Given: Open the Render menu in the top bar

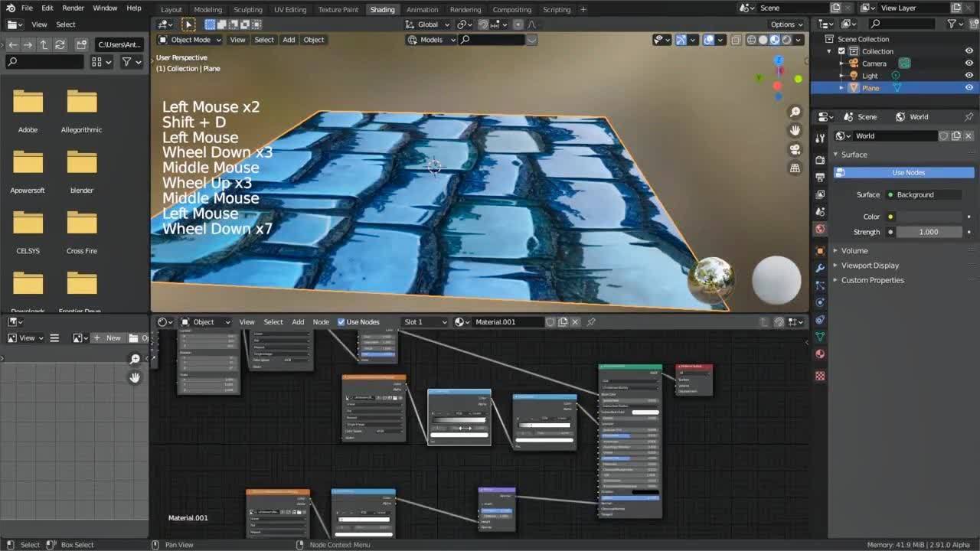Looking at the screenshot, I should 73,8.
